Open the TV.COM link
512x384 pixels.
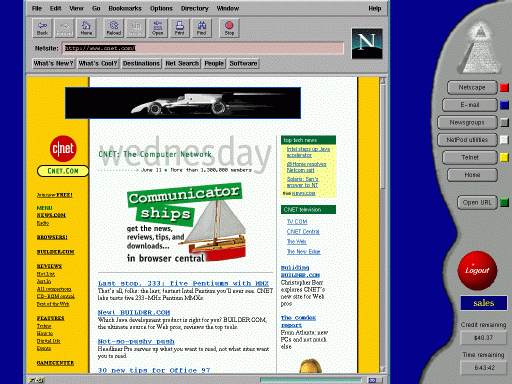[297, 222]
